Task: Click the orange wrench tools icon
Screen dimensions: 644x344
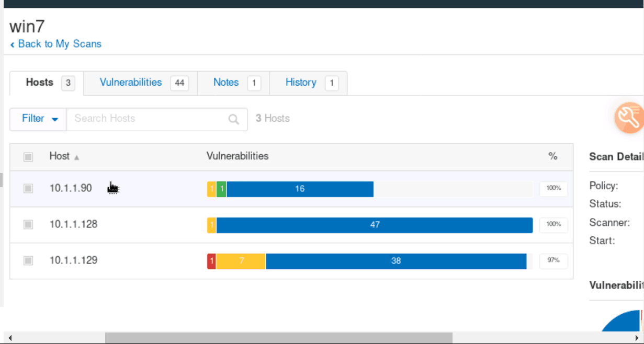Action: pyautogui.click(x=628, y=119)
